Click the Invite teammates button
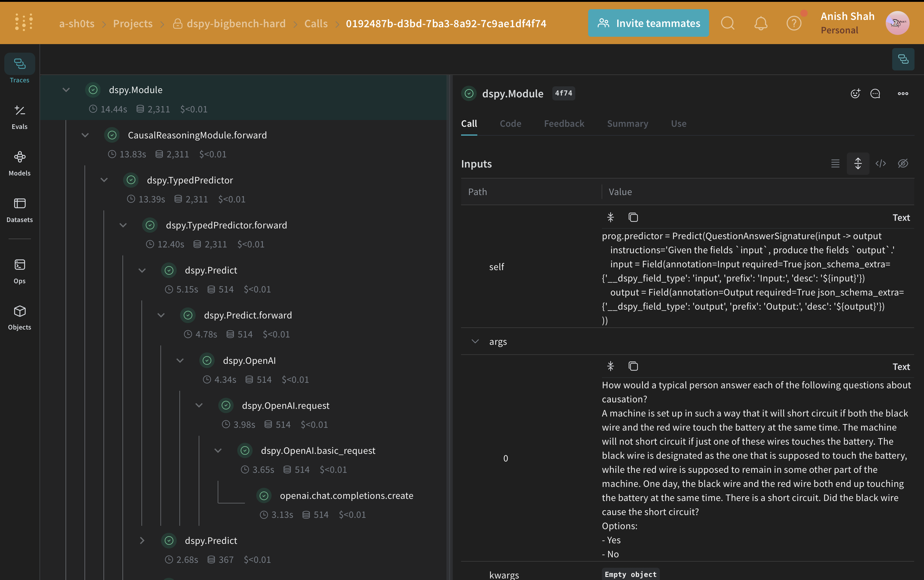The width and height of the screenshot is (924, 580). click(648, 23)
